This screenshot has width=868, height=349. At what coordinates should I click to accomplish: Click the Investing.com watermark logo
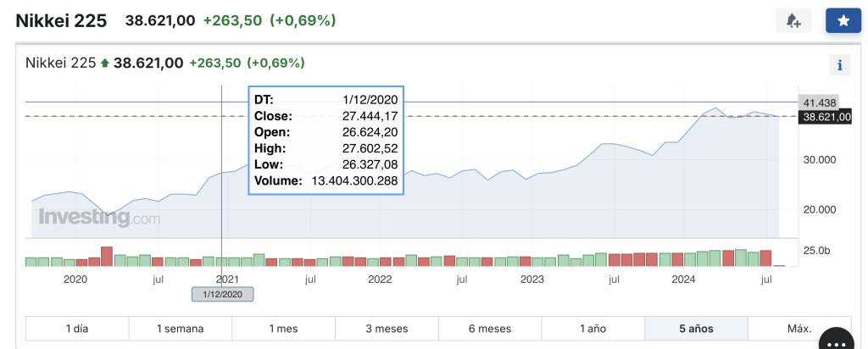point(98,218)
